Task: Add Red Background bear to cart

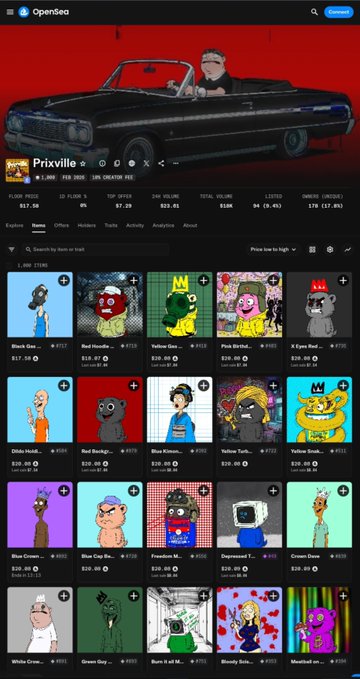Action: point(133,385)
